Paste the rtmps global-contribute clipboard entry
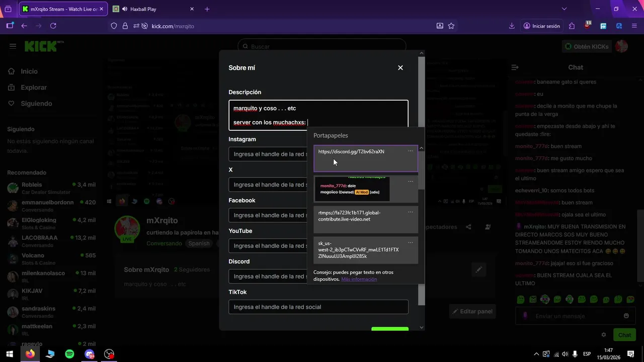644x362 pixels. 366,220
